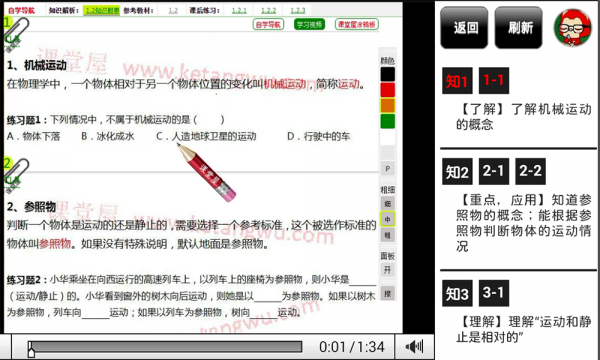Screen dimensions: 600x360
Task: Select the 知3 knowledge point tag
Action: pos(457,293)
